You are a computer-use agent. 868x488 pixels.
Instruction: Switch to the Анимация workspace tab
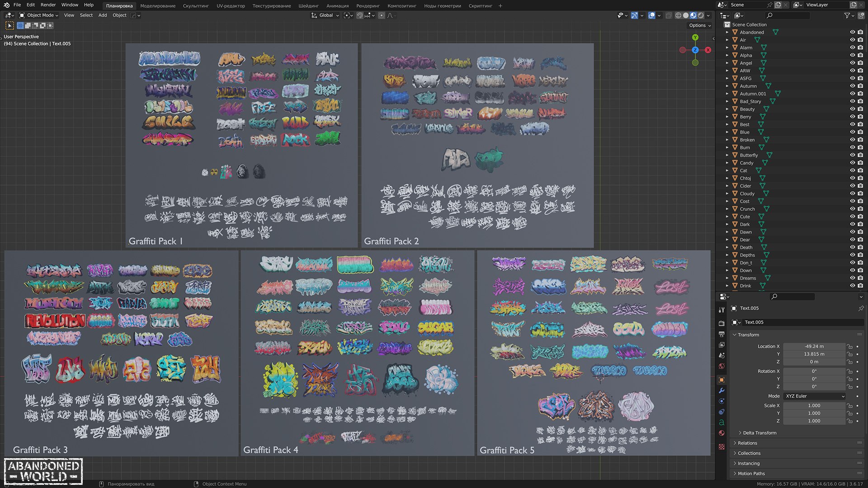(337, 6)
